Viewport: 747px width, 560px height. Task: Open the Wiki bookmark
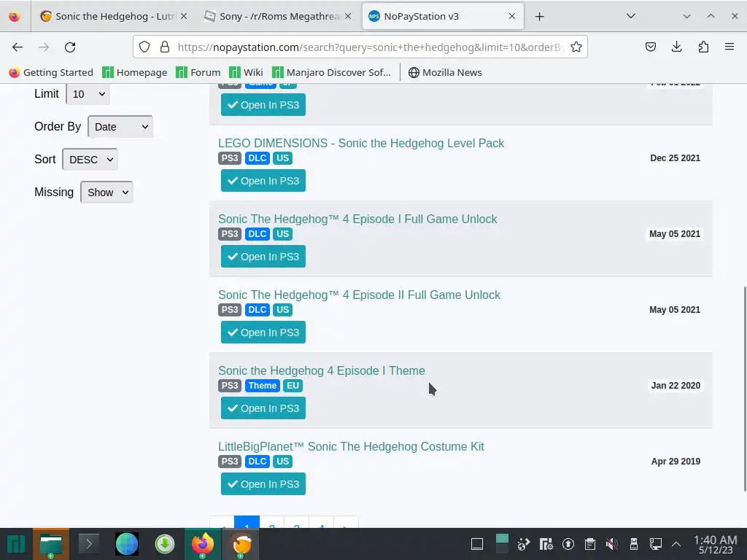click(x=246, y=72)
